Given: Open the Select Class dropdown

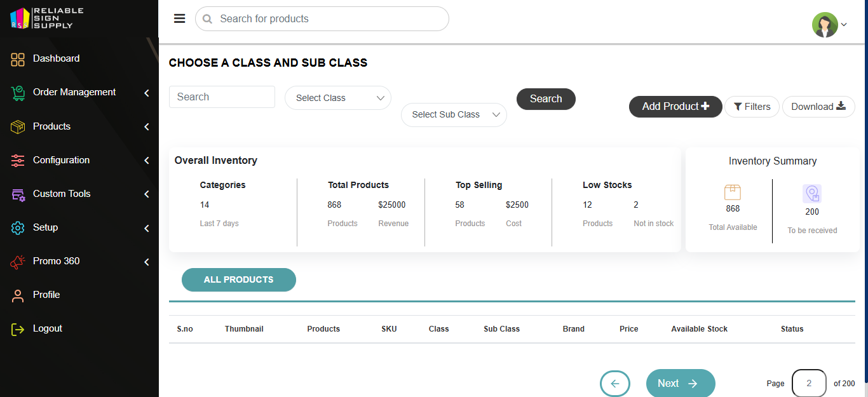Looking at the screenshot, I should pos(338,98).
